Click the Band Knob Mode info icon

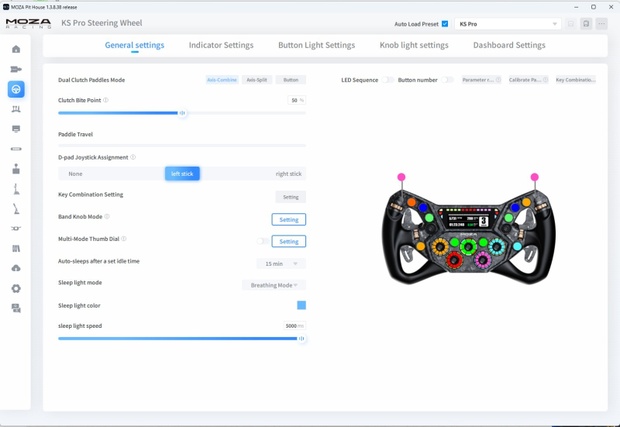click(107, 216)
